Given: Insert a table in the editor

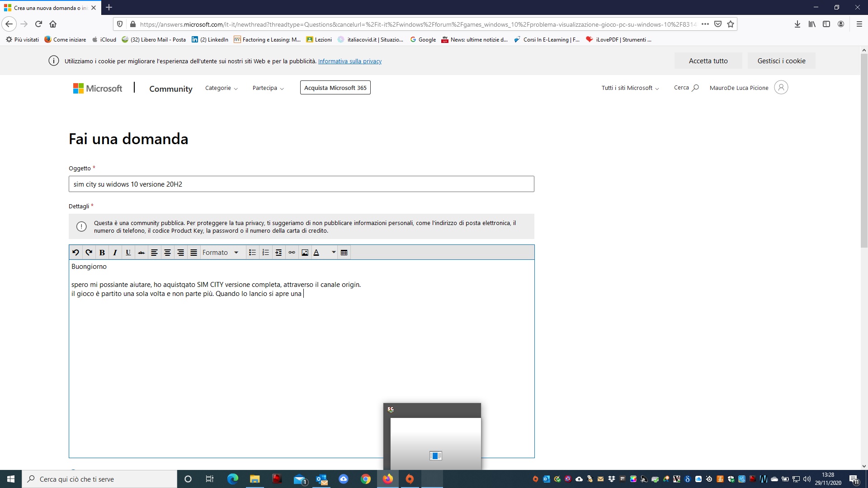Looking at the screenshot, I should [344, 253].
